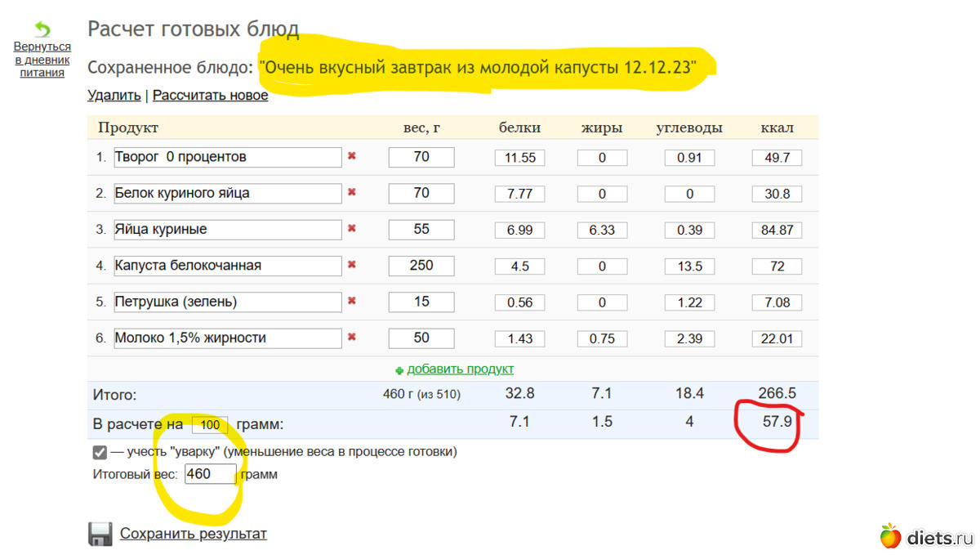Image resolution: width=980 pixels, height=555 pixels.
Task: Toggle the учесть "уварку" checkbox
Action: [x=100, y=452]
